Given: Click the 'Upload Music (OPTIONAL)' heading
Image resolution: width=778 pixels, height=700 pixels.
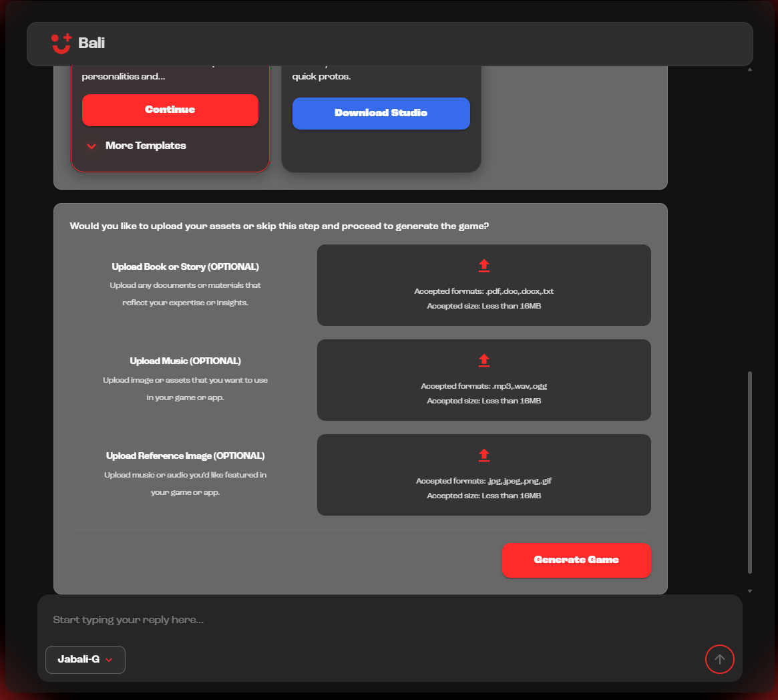Looking at the screenshot, I should click(185, 361).
